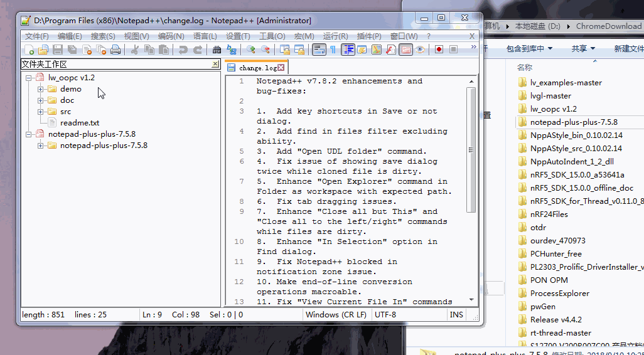Click the Close document toolbar icon
This screenshot has width=644, height=355.
click(87, 50)
